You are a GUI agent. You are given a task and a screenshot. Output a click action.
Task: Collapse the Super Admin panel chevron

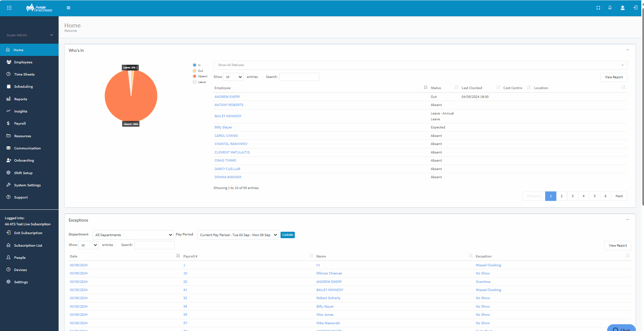pyautogui.click(x=51, y=35)
